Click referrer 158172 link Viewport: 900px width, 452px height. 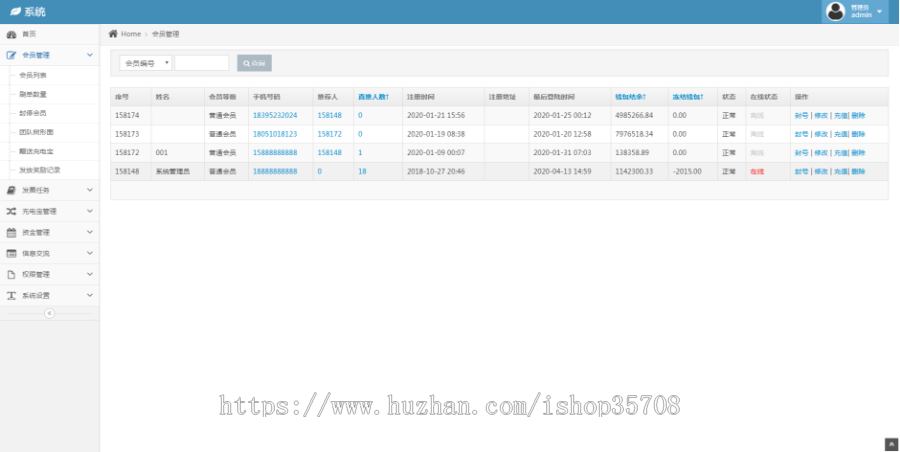click(x=329, y=134)
